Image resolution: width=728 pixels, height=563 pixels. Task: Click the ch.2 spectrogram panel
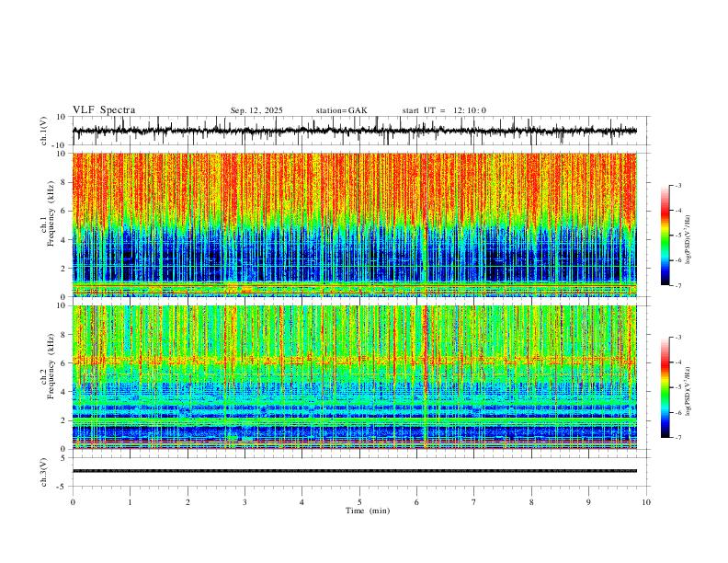tap(355, 377)
